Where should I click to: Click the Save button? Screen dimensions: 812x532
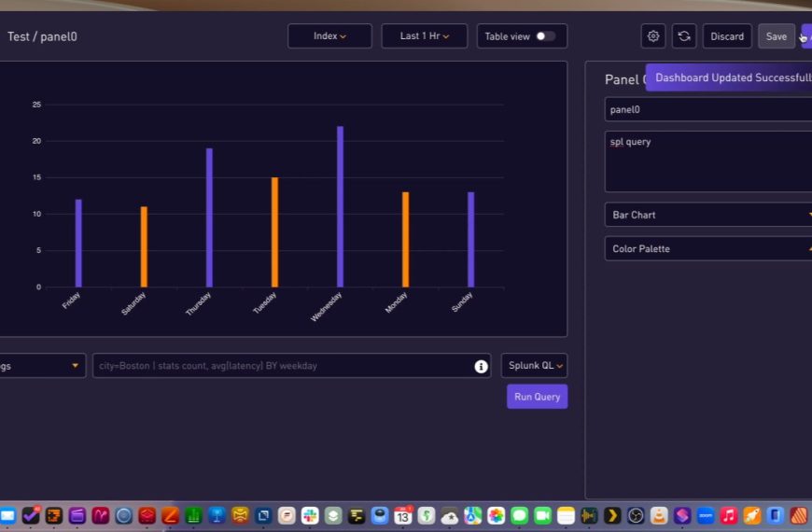(777, 36)
